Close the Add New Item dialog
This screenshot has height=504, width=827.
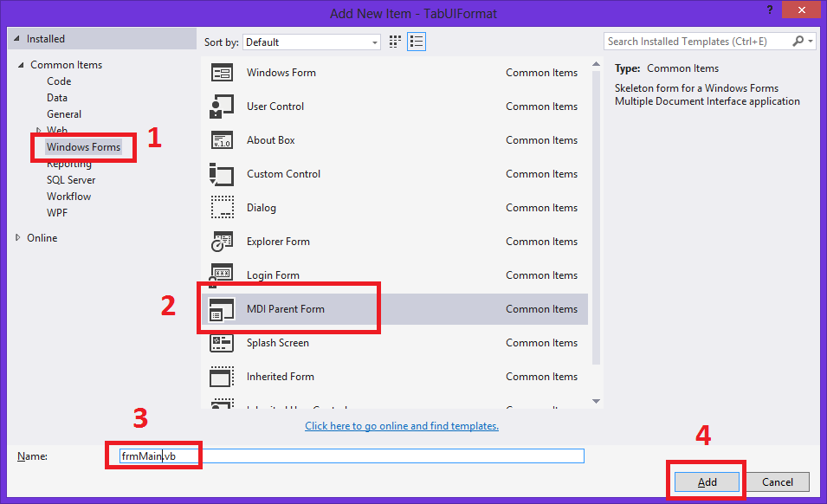[x=801, y=10]
